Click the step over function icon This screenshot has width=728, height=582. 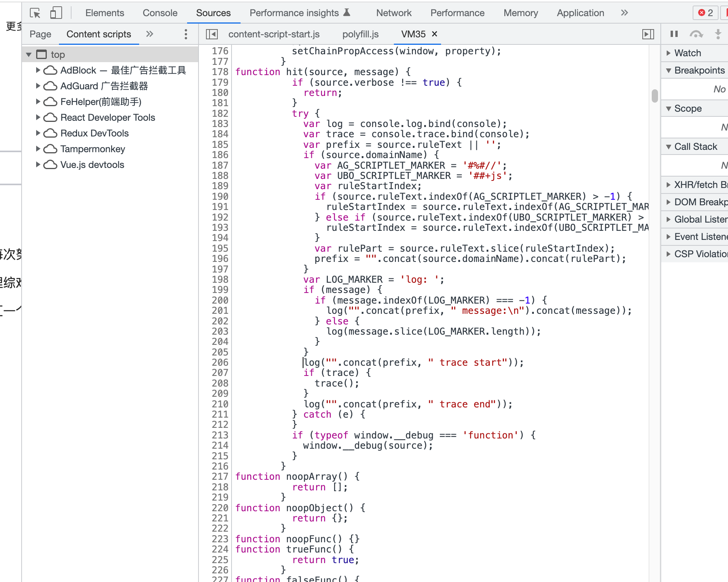(x=696, y=34)
